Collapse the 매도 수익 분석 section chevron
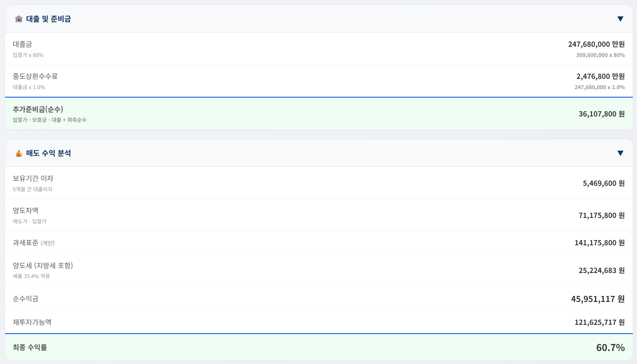The height and width of the screenshot is (364, 637). (x=620, y=153)
